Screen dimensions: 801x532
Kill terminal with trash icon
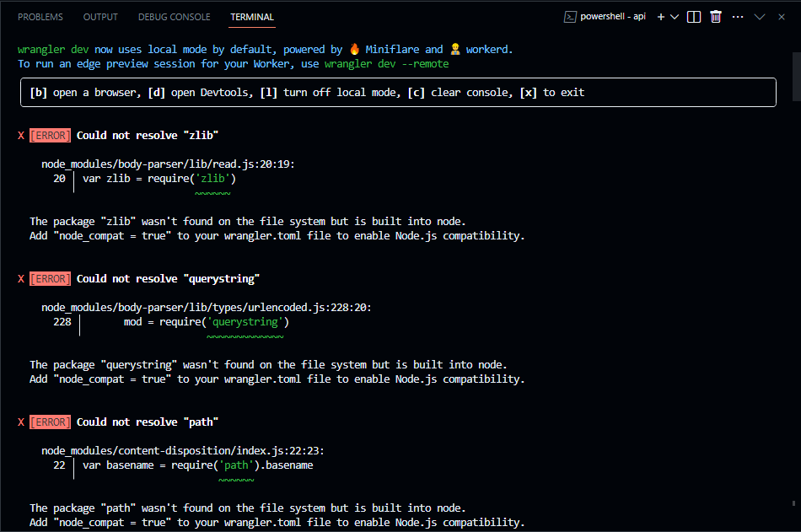pyautogui.click(x=716, y=17)
